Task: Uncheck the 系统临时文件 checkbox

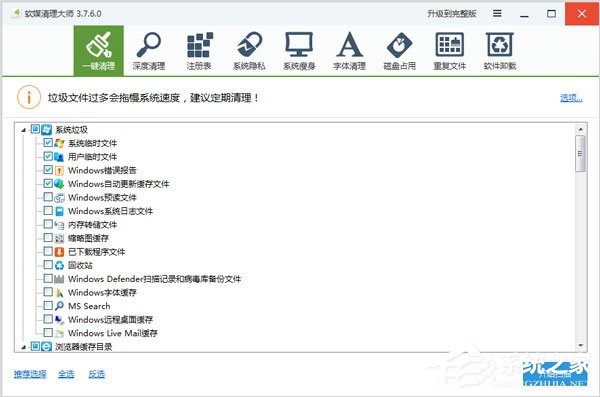Action: tap(48, 143)
